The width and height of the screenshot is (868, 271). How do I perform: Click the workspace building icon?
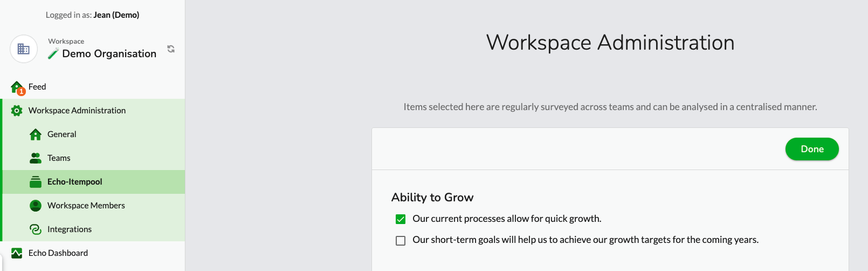[x=24, y=49]
